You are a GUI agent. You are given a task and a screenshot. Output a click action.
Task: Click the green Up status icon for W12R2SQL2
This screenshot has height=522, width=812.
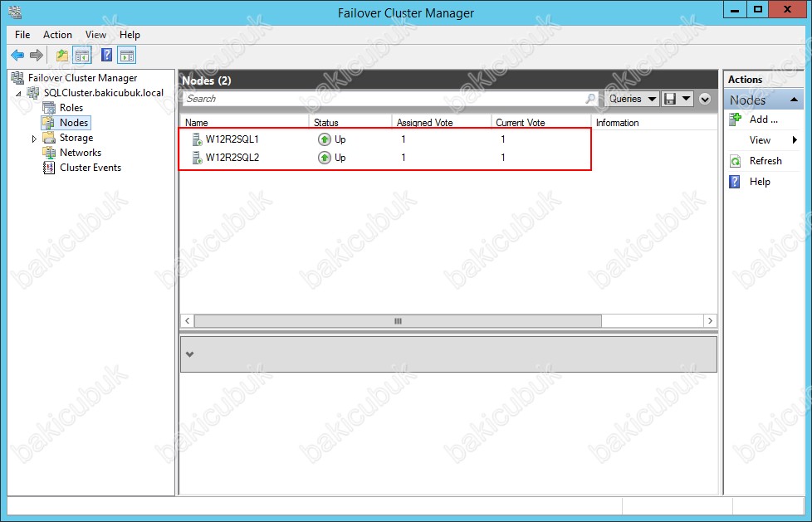324,158
